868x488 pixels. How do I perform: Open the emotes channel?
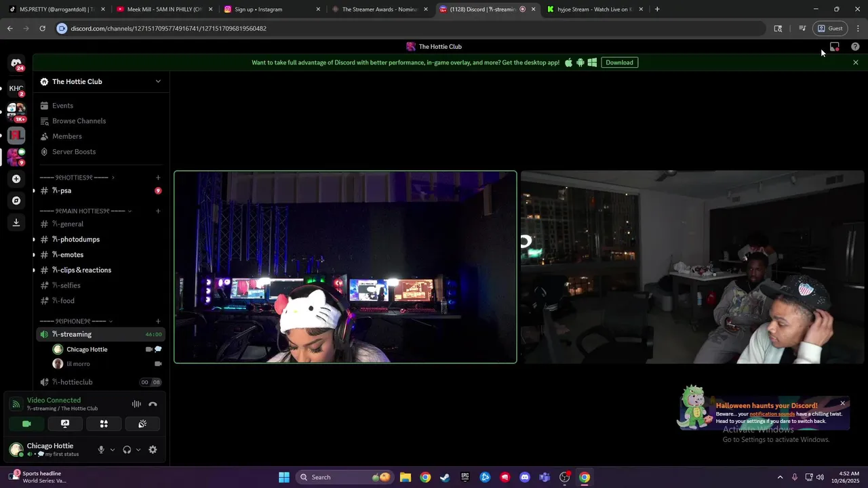click(100, 255)
